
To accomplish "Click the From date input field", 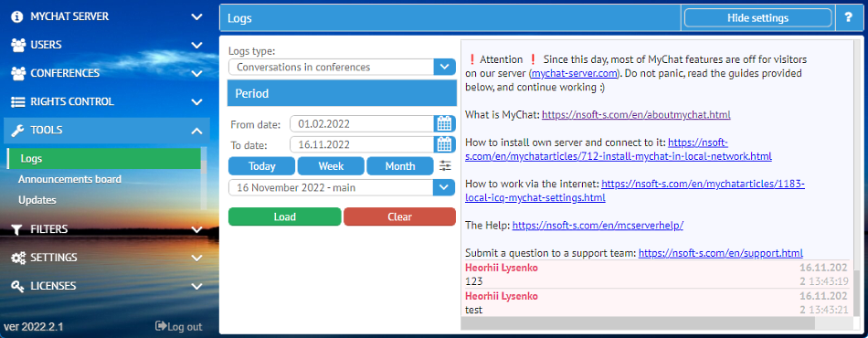I will pos(362,123).
